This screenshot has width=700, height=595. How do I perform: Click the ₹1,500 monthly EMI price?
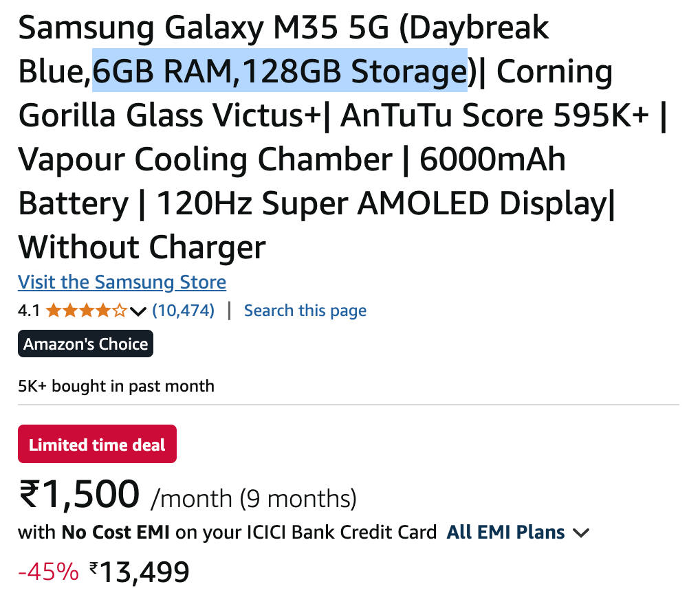tap(80, 494)
